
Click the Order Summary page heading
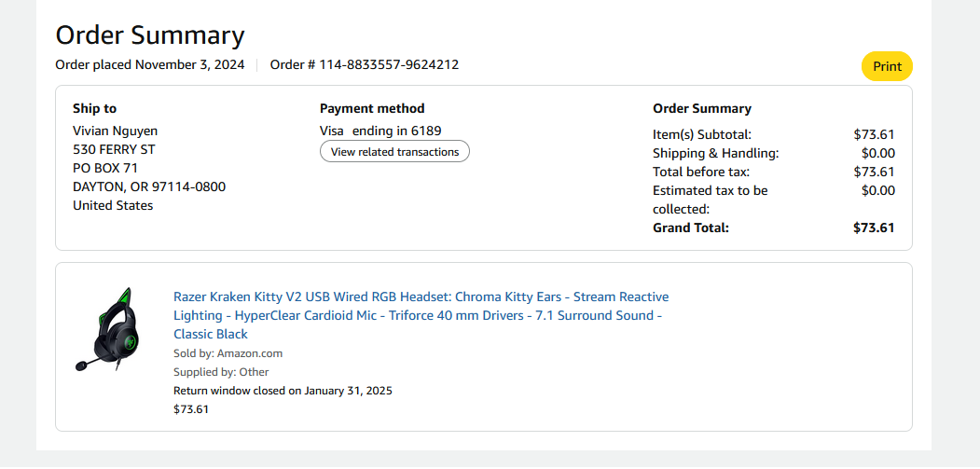pyautogui.click(x=150, y=35)
